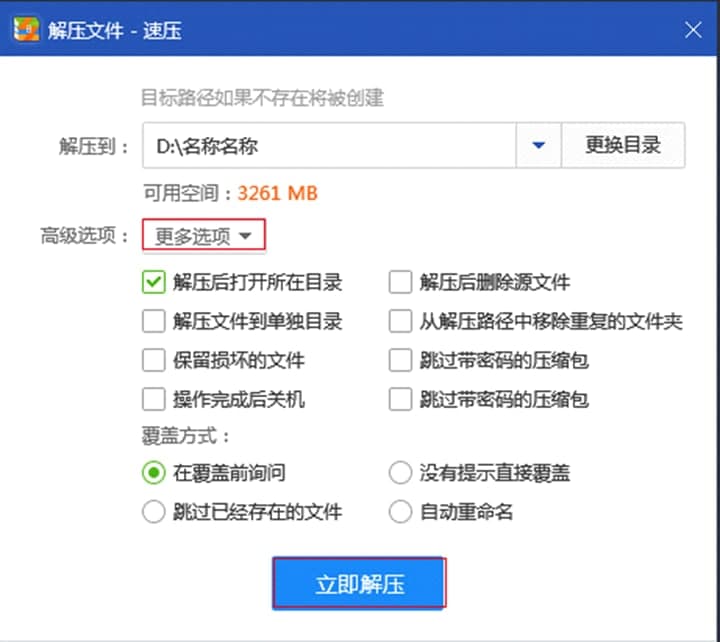Image resolution: width=720 pixels, height=642 pixels.
Task: Uncheck 解压后打开所在目录 checkbox
Action: coord(153,283)
